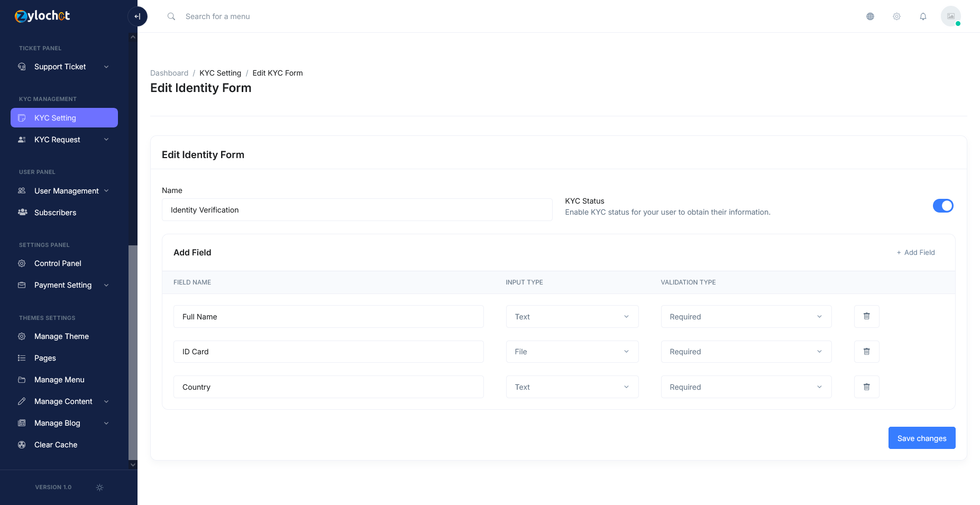Go to KYC Setting breadcrumb link
The image size is (980, 505).
(x=220, y=73)
